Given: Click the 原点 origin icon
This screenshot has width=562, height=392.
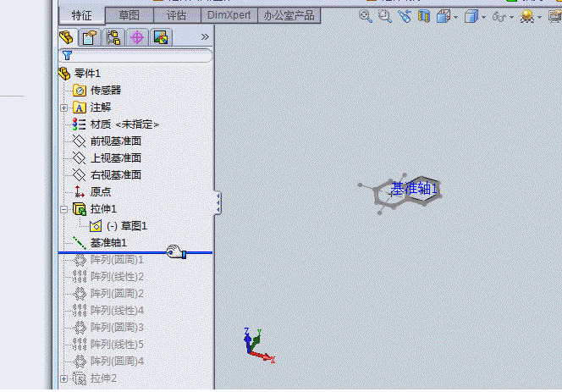Looking at the screenshot, I should click(x=79, y=191).
